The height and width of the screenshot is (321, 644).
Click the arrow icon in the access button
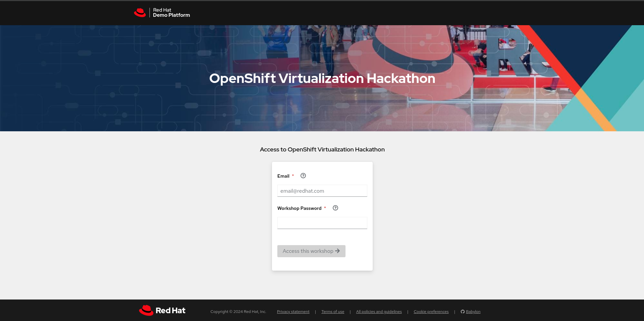pos(337,251)
